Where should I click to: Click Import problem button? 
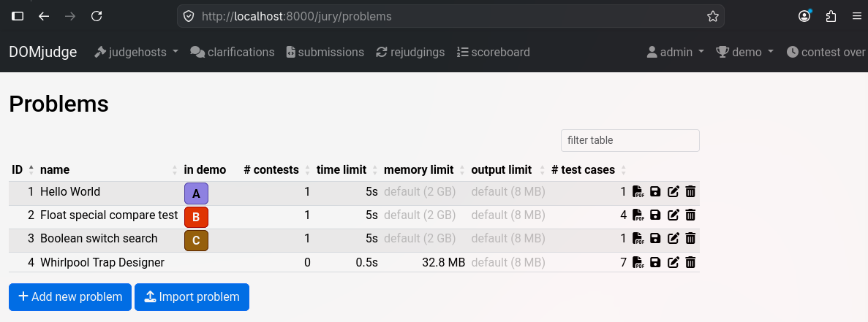(192, 297)
